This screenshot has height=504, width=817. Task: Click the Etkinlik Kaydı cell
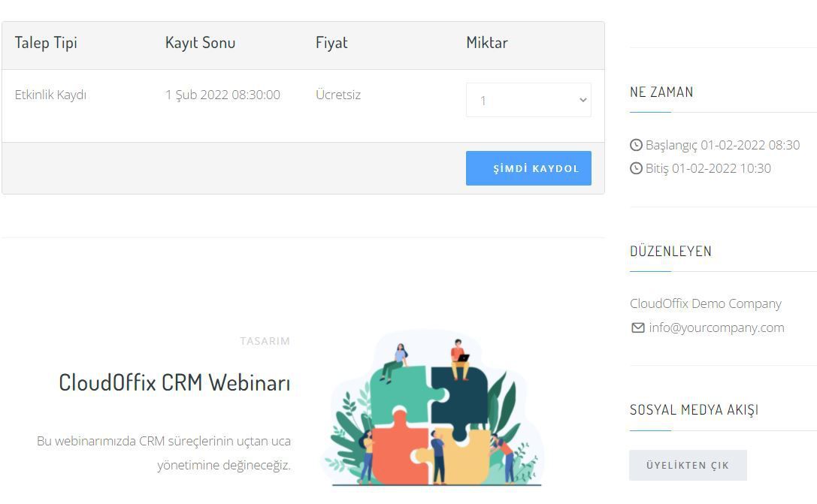point(50,95)
